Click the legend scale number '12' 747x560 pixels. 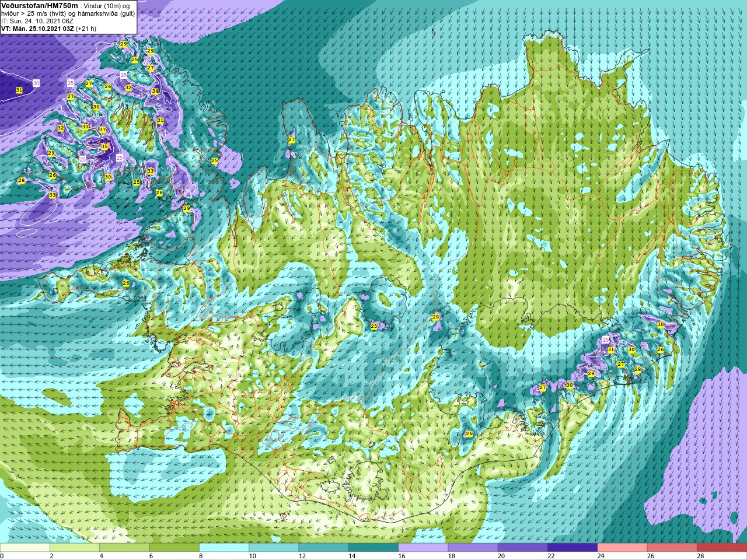click(x=303, y=556)
